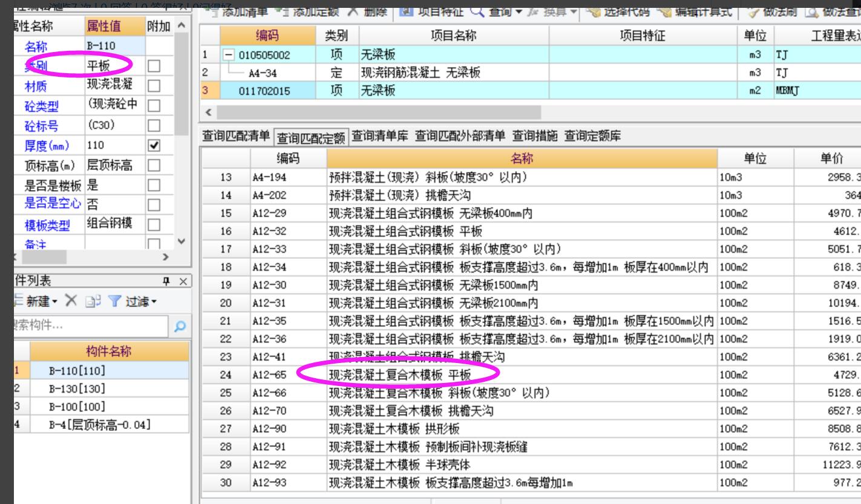This screenshot has height=504, width=861.
Task: Open the 查询措施 tab
Action: tap(536, 137)
